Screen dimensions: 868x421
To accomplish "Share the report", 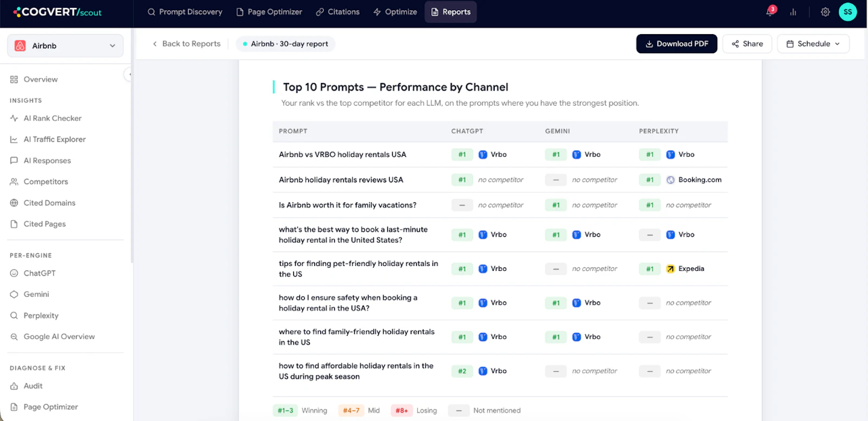I will 747,44.
